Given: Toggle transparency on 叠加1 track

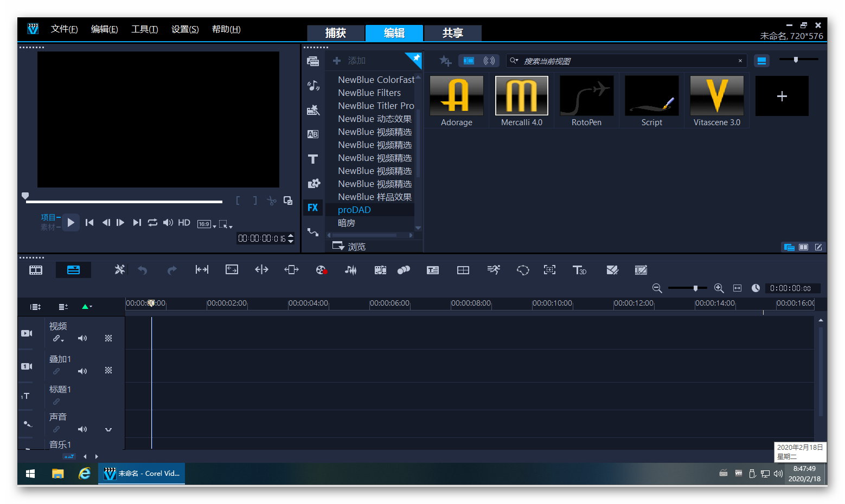Looking at the screenshot, I should point(108,371).
